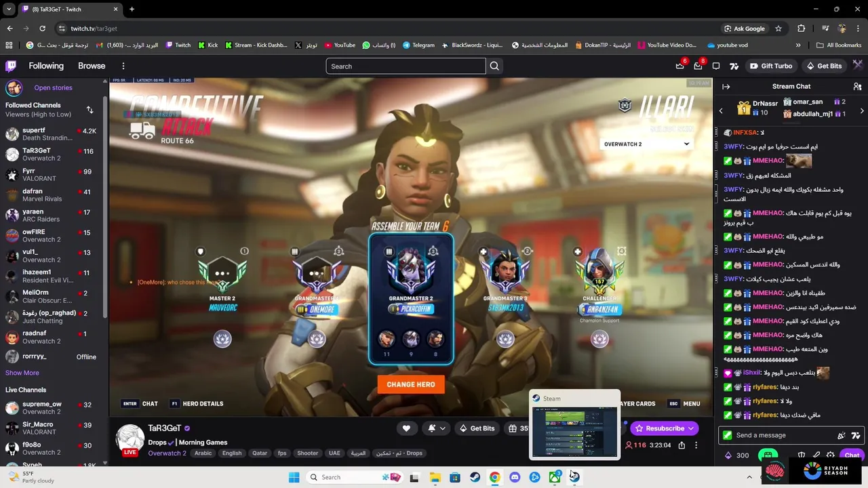Open File Explorer on the taskbar

(435, 477)
